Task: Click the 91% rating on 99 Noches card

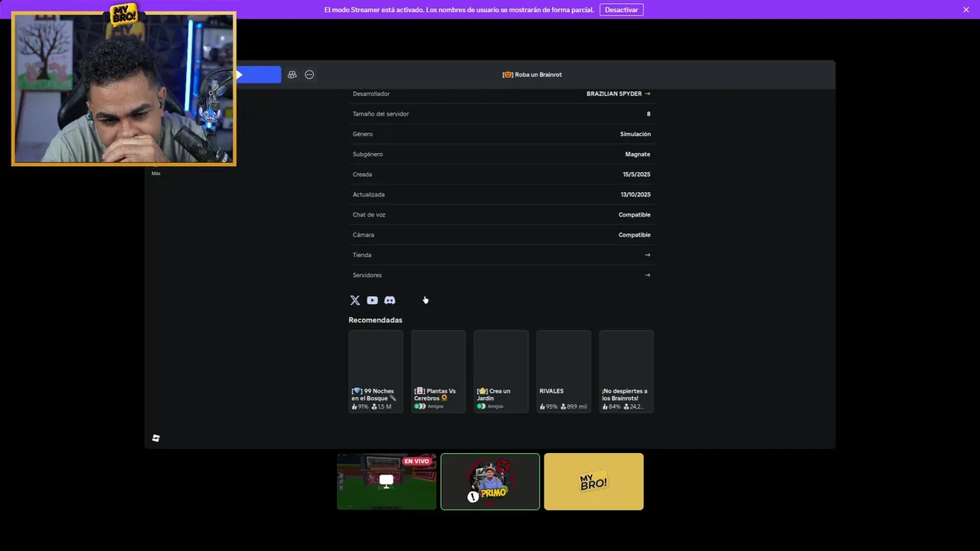Action: click(x=360, y=406)
